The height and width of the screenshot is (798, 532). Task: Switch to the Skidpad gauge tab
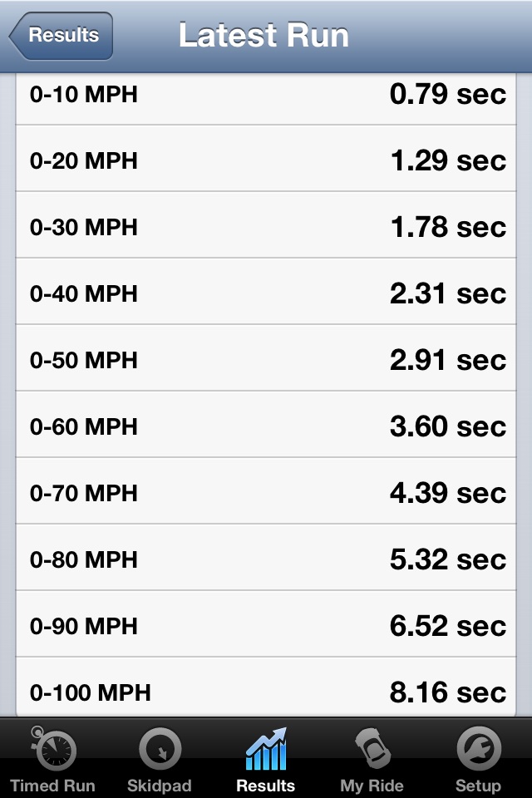pyautogui.click(x=160, y=758)
